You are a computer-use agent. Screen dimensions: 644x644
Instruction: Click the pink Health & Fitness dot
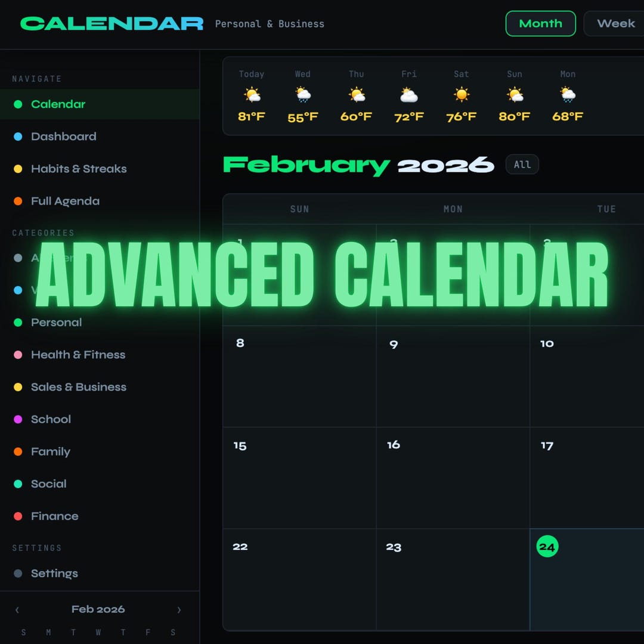(x=18, y=355)
